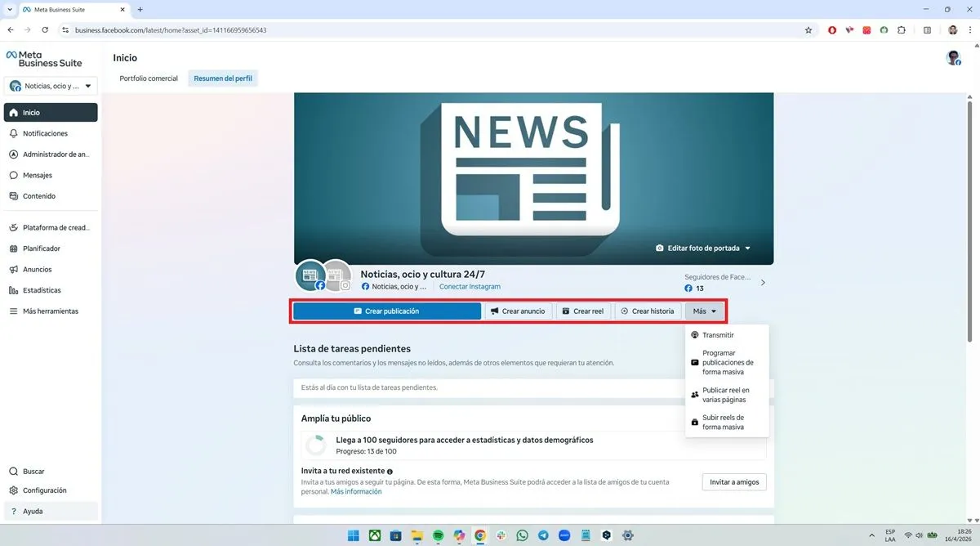The image size is (980, 546).
Task: Click the Buscar search icon
Action: 33,471
